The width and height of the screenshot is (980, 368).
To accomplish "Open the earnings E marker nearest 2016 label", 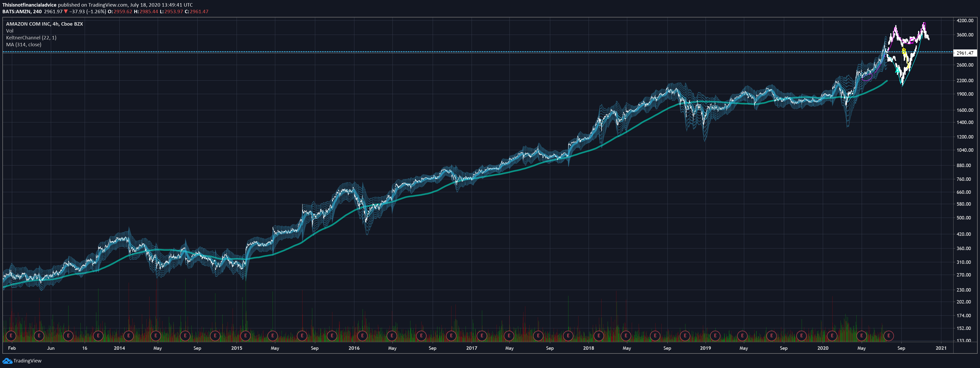I will (x=362, y=336).
